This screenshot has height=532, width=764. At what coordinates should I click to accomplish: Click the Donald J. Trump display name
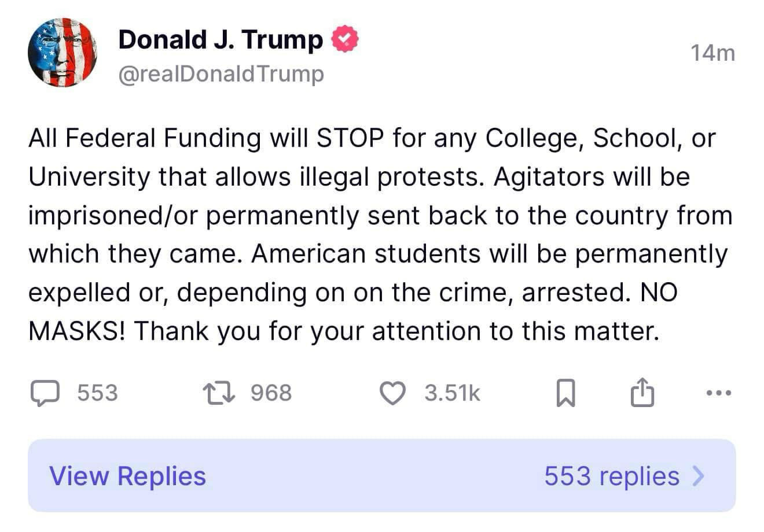[221, 39]
